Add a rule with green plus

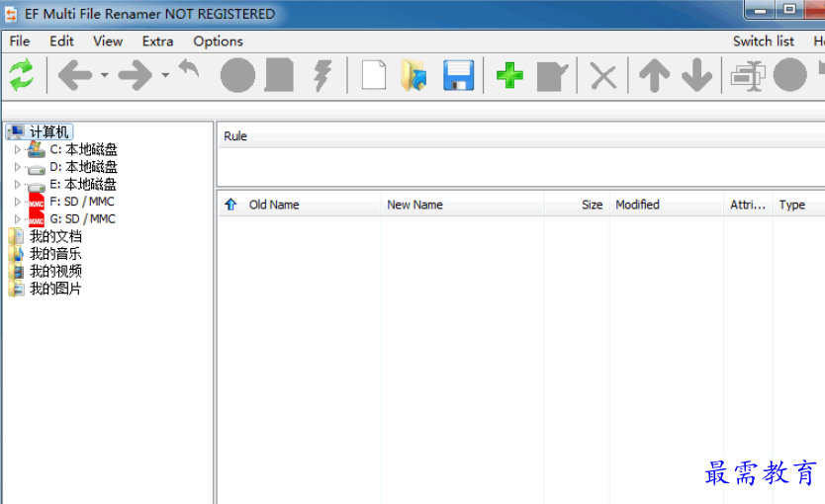(x=509, y=76)
